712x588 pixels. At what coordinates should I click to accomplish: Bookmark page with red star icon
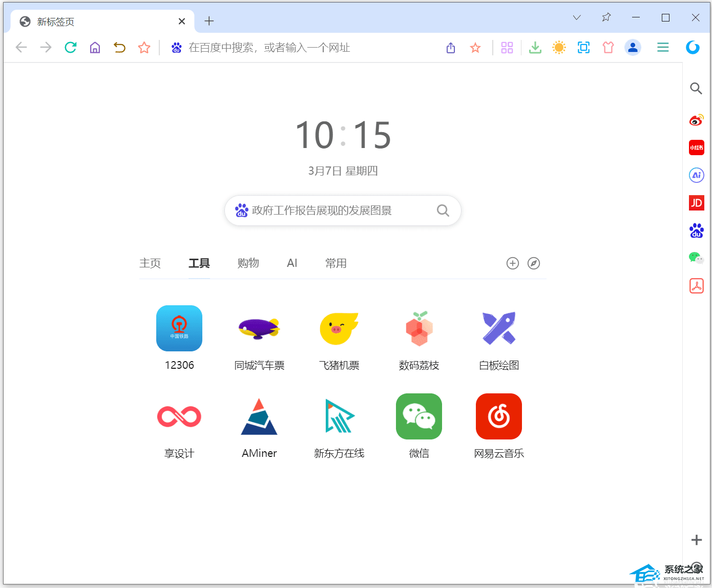point(475,48)
